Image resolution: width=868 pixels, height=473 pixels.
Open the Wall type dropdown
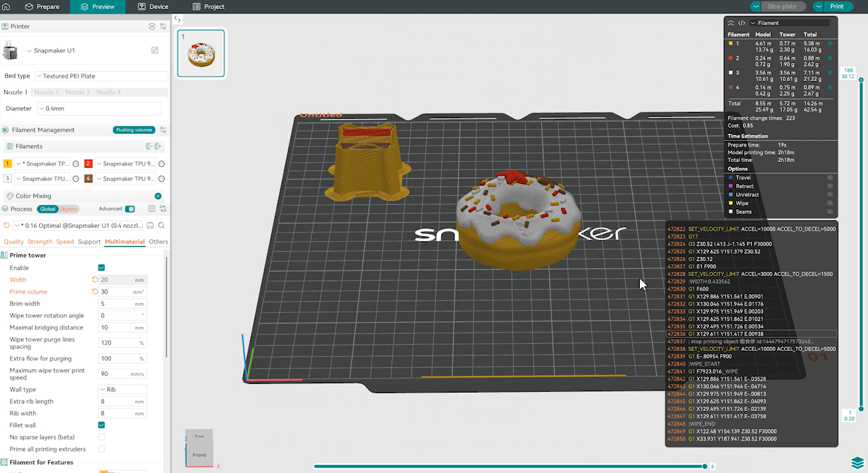pos(123,390)
